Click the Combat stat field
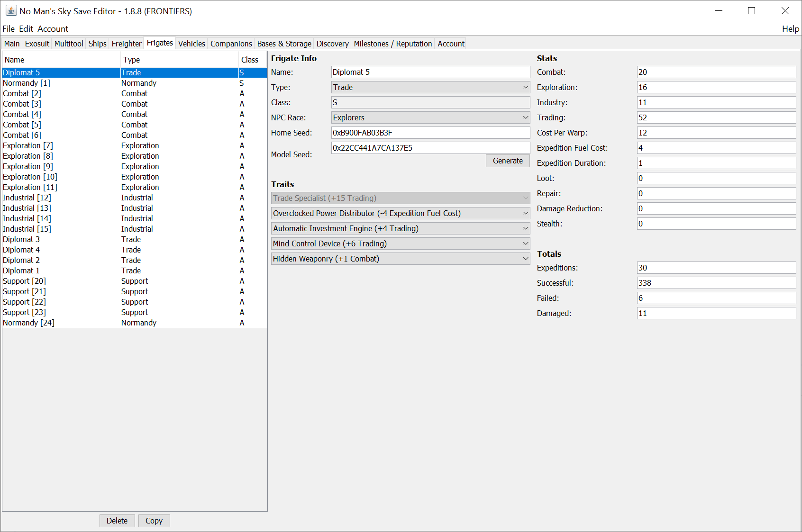The image size is (802, 532). point(716,72)
